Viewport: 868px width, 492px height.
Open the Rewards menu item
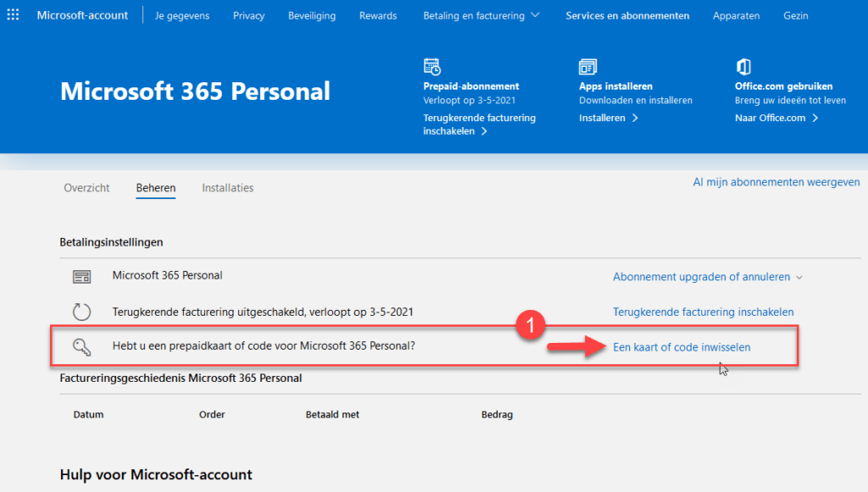coord(378,15)
